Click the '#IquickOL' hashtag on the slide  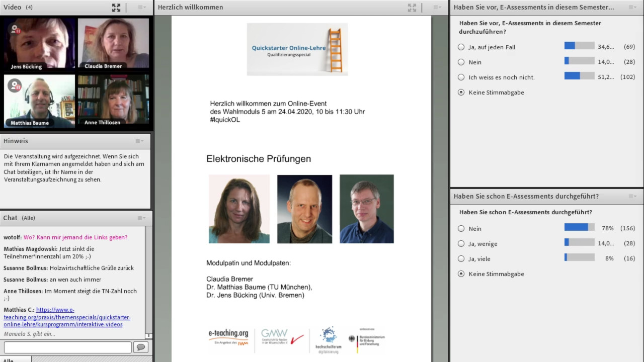(x=225, y=120)
